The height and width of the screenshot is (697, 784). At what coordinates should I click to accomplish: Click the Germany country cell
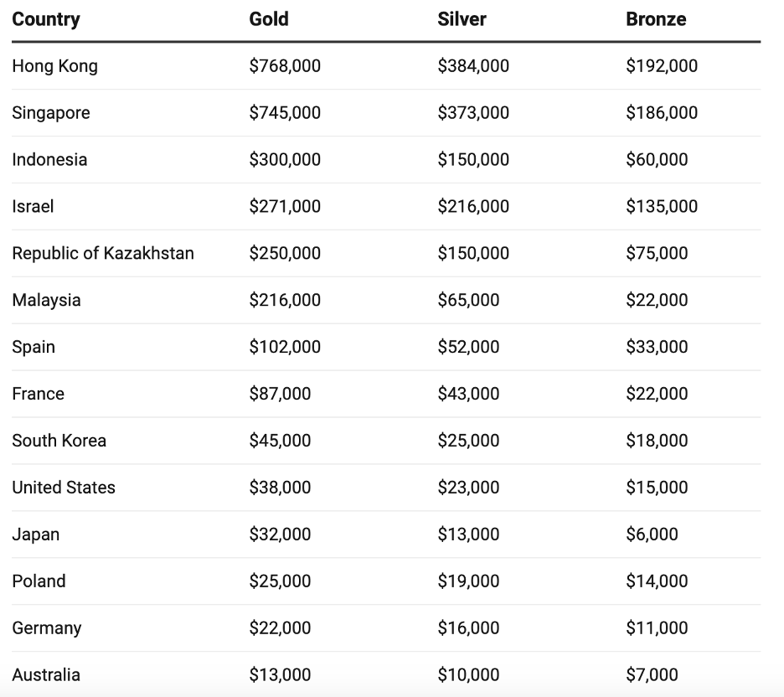click(47, 629)
